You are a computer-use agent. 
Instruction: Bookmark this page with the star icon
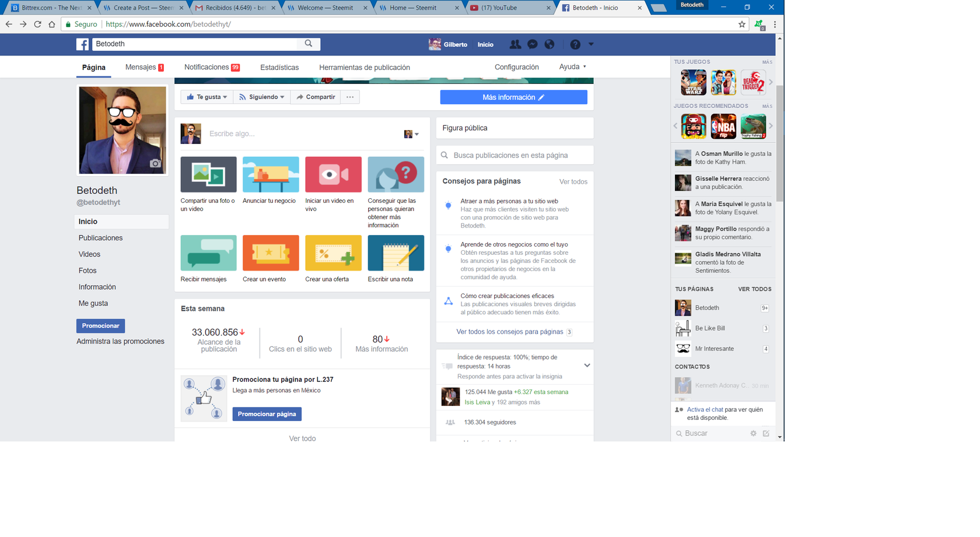pos(742,24)
